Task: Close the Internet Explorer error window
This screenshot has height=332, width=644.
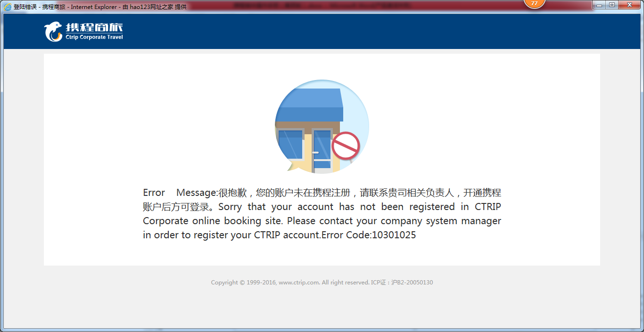Action: 629,5
